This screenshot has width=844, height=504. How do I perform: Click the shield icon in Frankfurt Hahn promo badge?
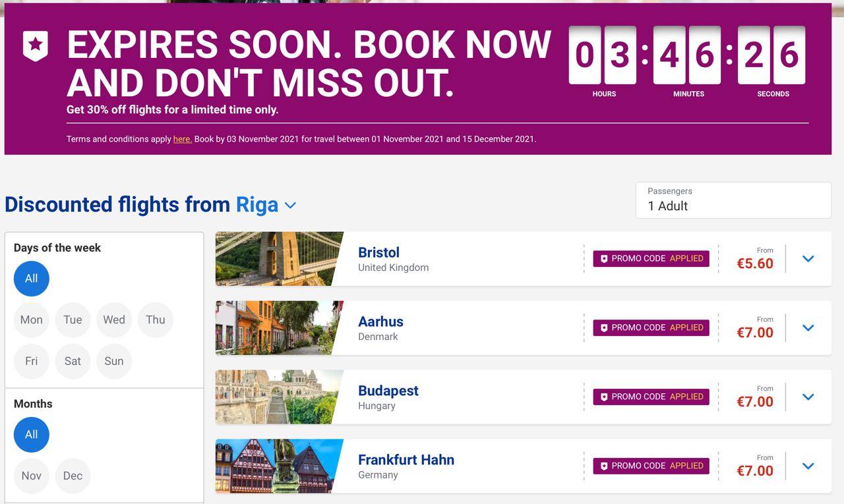[603, 466]
